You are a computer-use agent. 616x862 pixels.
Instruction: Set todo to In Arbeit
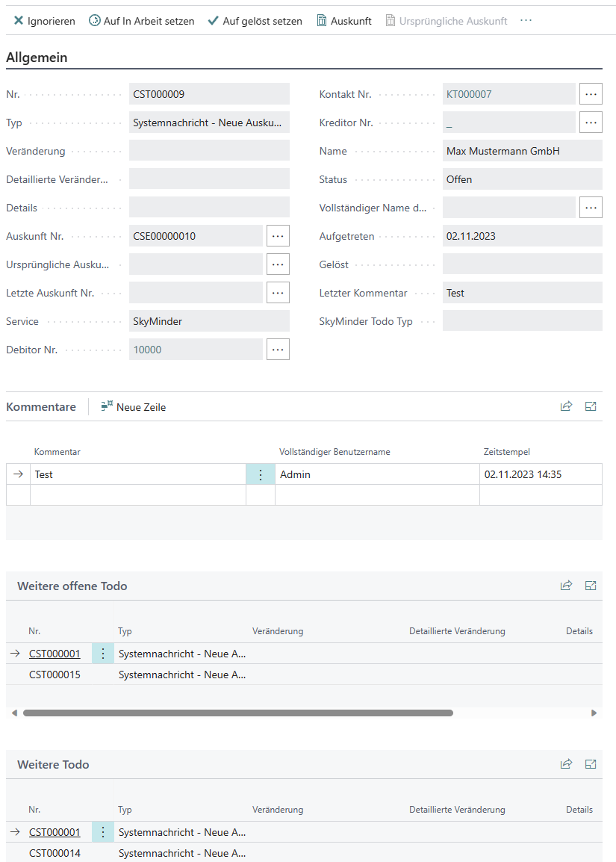141,21
